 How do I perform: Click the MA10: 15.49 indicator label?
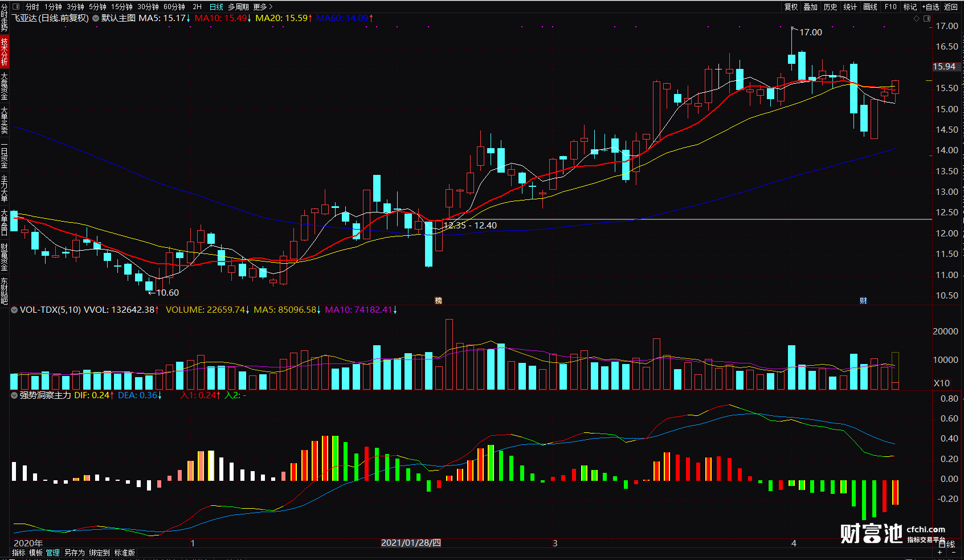coord(222,18)
